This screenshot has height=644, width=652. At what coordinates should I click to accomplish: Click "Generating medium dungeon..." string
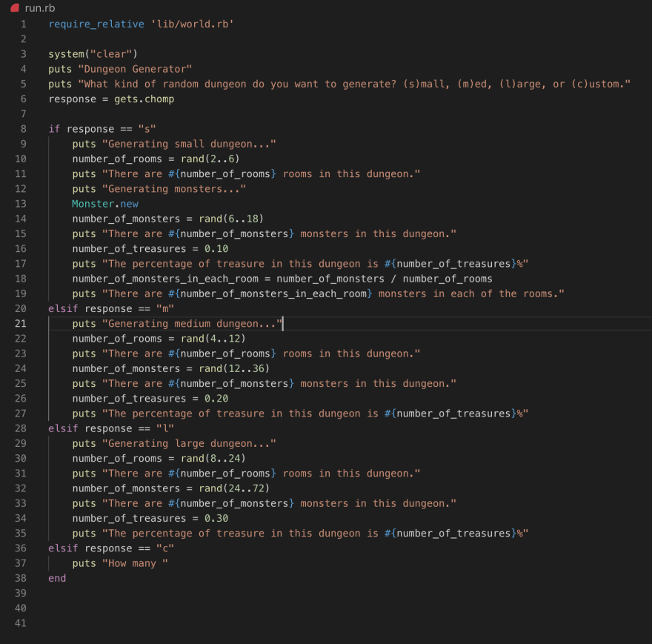tap(192, 324)
